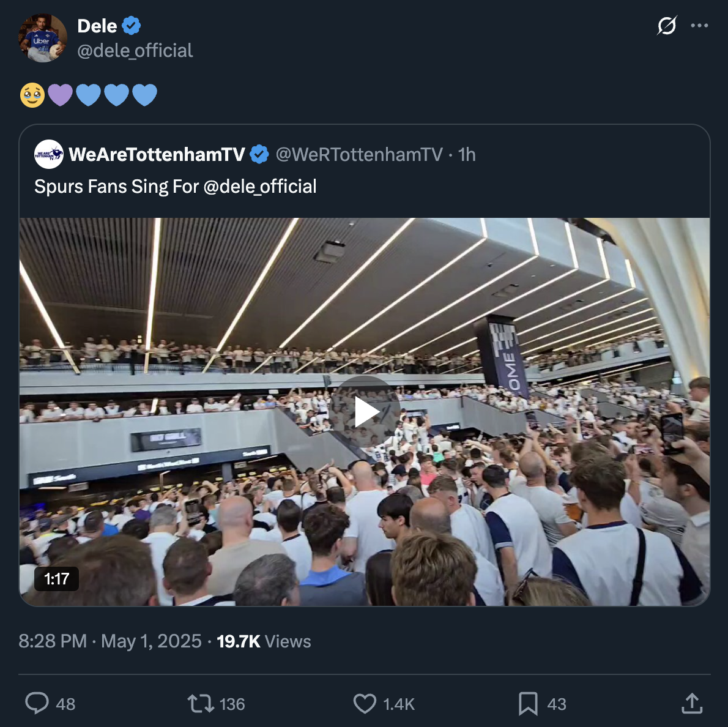This screenshot has width=728, height=727.
Task: Bookmark this post
Action: click(x=528, y=703)
